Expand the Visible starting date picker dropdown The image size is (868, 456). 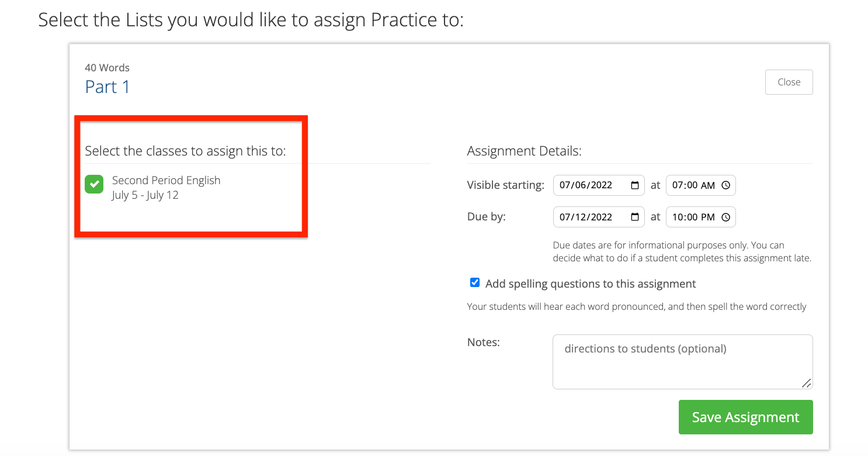tap(635, 185)
